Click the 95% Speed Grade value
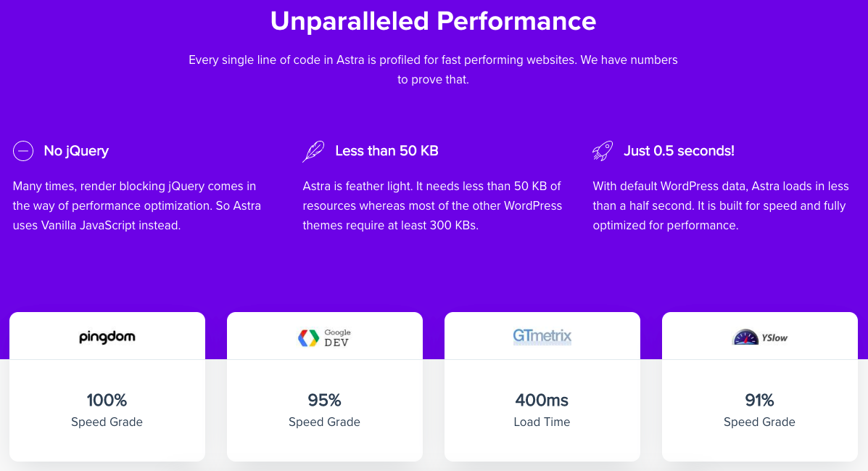868x471 pixels. [x=324, y=400]
